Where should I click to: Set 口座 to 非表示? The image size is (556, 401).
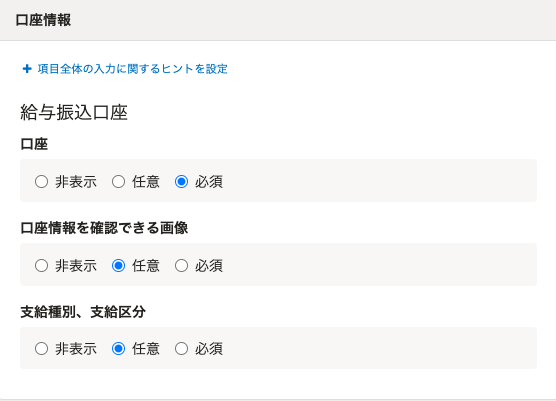click(x=41, y=182)
